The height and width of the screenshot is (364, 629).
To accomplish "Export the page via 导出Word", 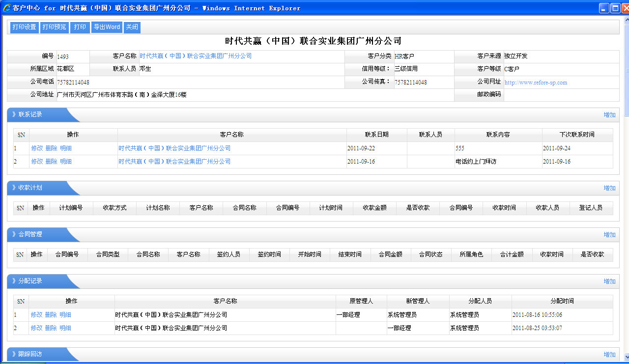I will [107, 28].
